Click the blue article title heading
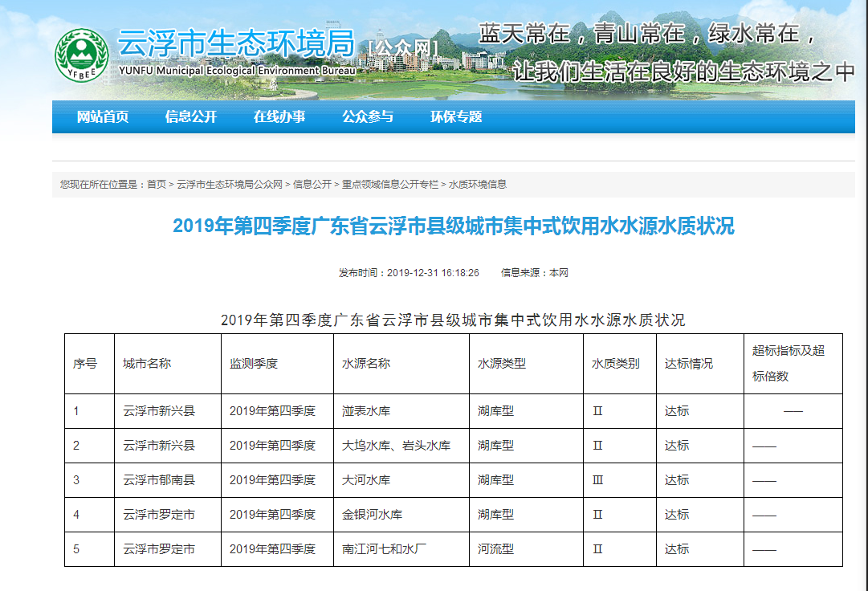 click(454, 226)
